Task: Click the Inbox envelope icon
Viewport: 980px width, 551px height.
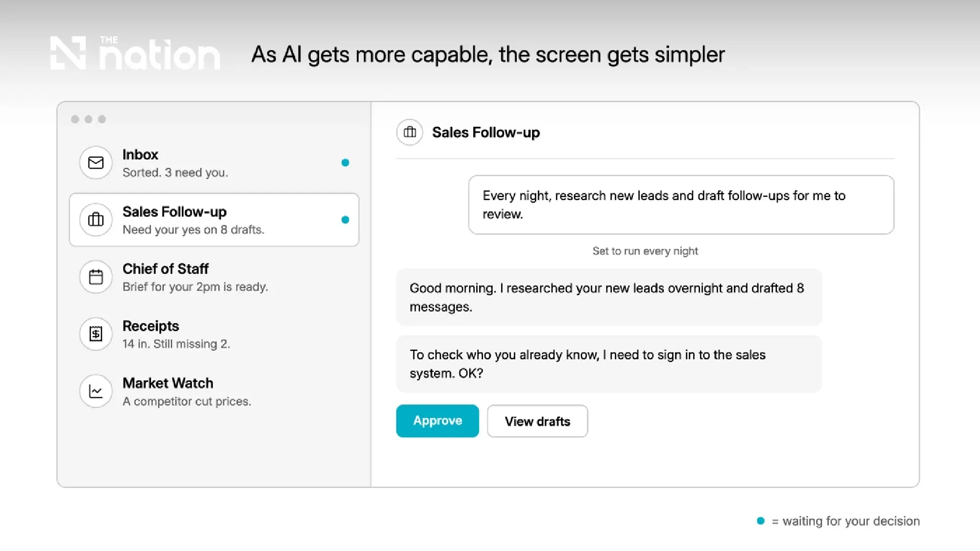Action: (96, 163)
